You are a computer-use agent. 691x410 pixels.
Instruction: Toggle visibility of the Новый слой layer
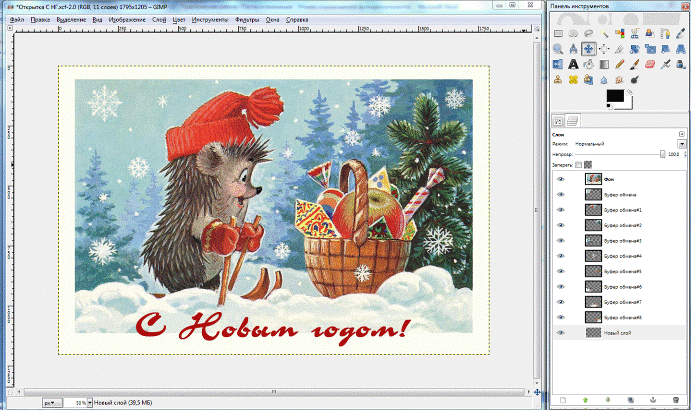tap(560, 332)
